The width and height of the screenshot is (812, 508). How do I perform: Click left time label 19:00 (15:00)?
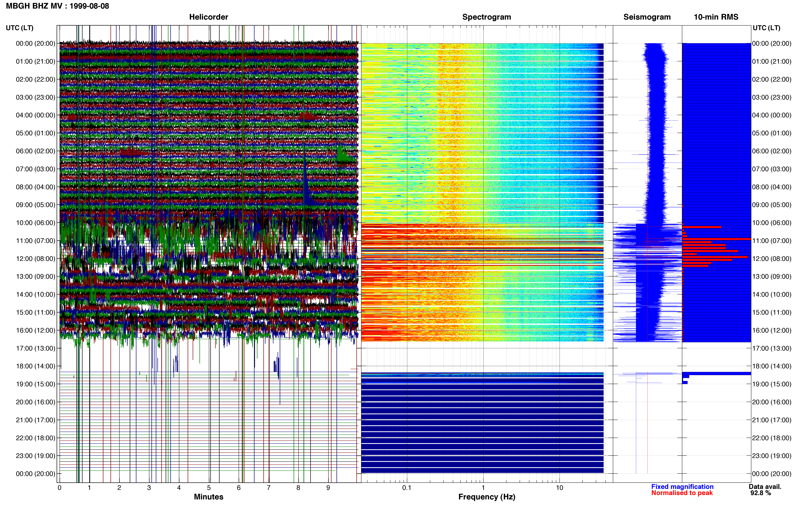point(36,384)
